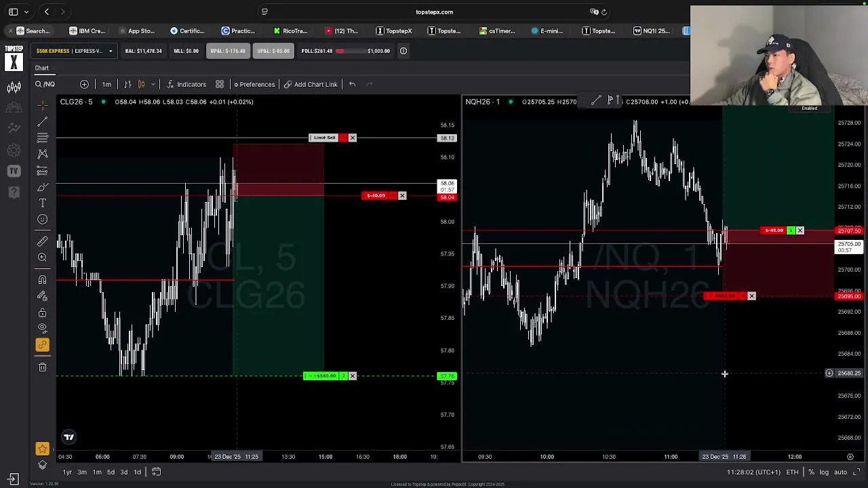The image size is (868, 488).
Task: Click the PDLL progress bar
Action: [x=350, y=51]
